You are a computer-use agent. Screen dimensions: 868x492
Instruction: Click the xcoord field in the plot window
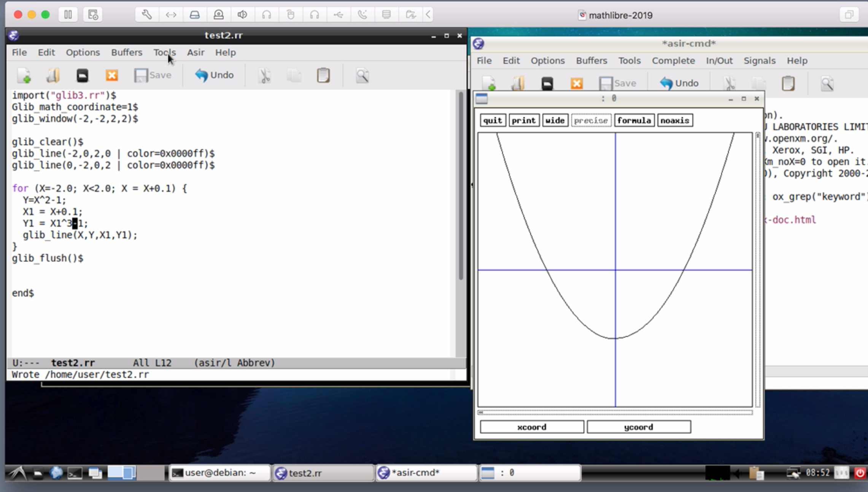[532, 427]
